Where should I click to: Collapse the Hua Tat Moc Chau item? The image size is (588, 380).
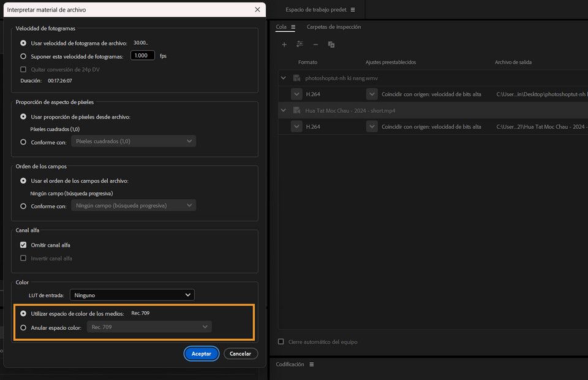pyautogui.click(x=283, y=110)
